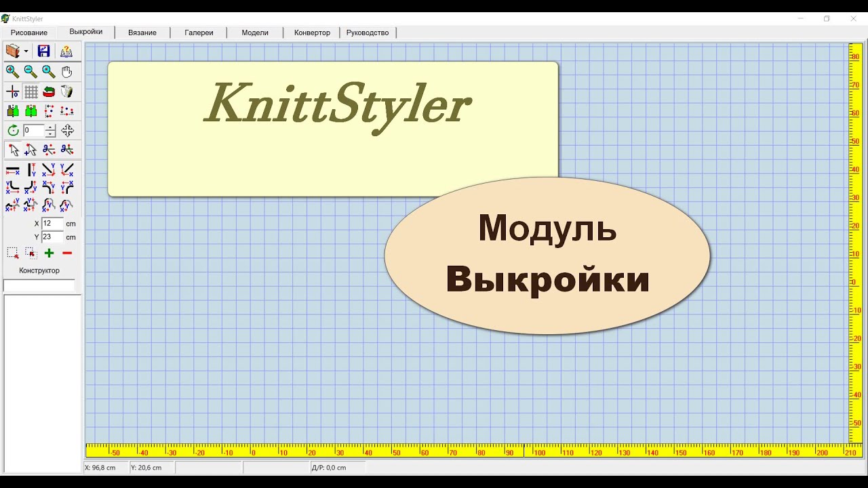Select the diagonal down-left line tool
Viewport: 868px width, 488px height.
pyautogui.click(x=66, y=170)
